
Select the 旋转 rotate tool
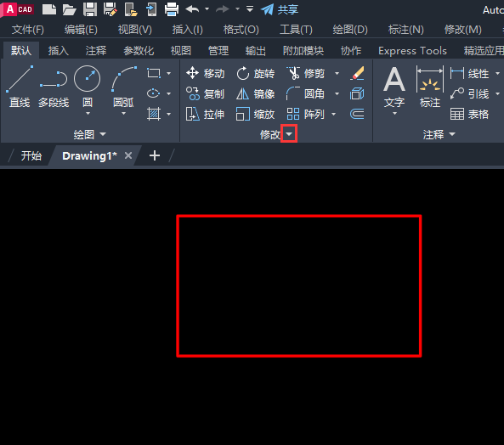[x=256, y=74]
